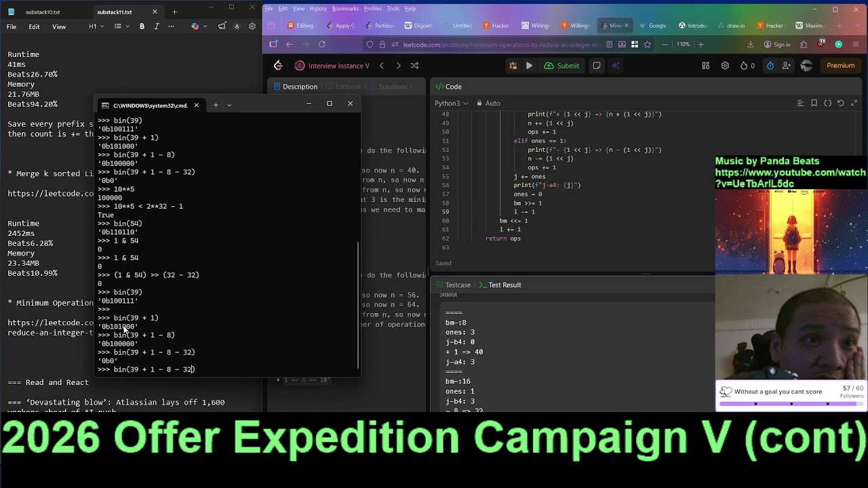
Task: Click the editor bookmark icon
Action: (814, 103)
